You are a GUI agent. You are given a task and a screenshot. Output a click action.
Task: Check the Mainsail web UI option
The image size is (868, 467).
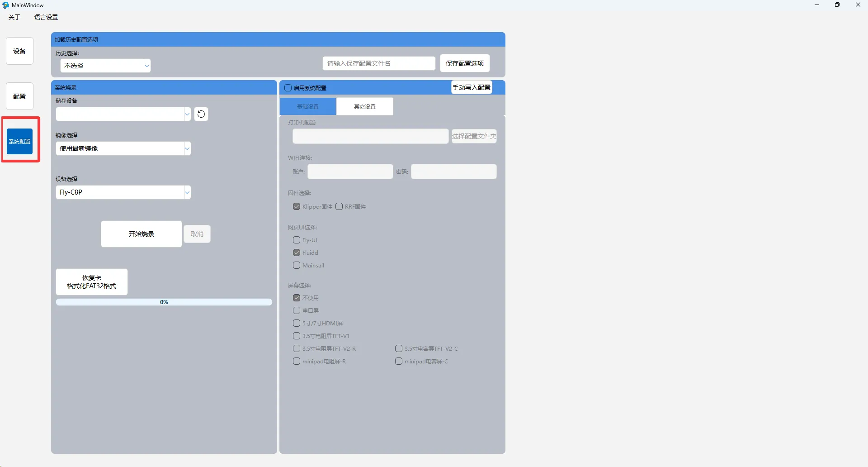(297, 265)
